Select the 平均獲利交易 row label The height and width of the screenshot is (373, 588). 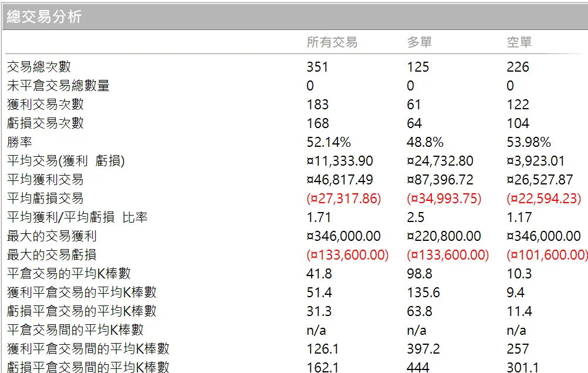tap(45, 180)
